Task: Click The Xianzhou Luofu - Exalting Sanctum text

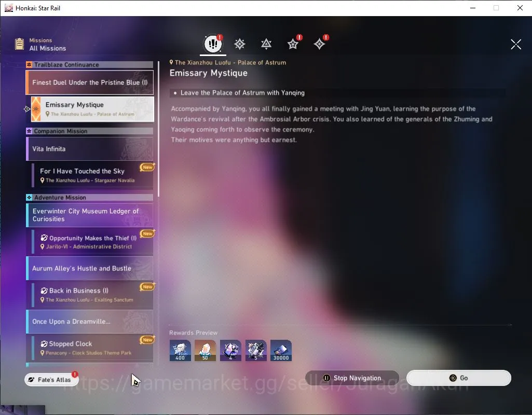Action: coord(89,300)
